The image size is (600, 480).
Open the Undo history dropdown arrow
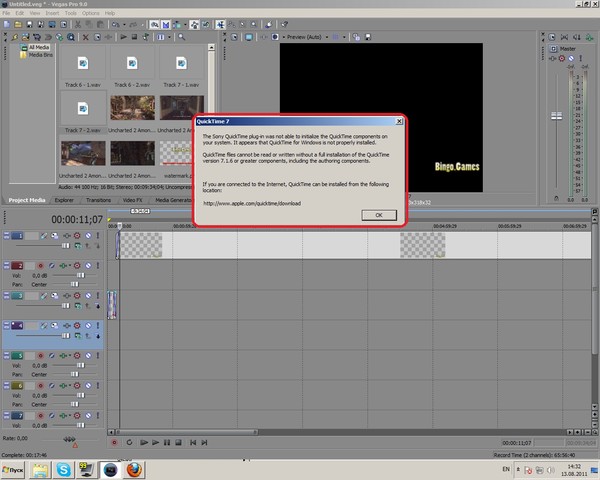124,24
